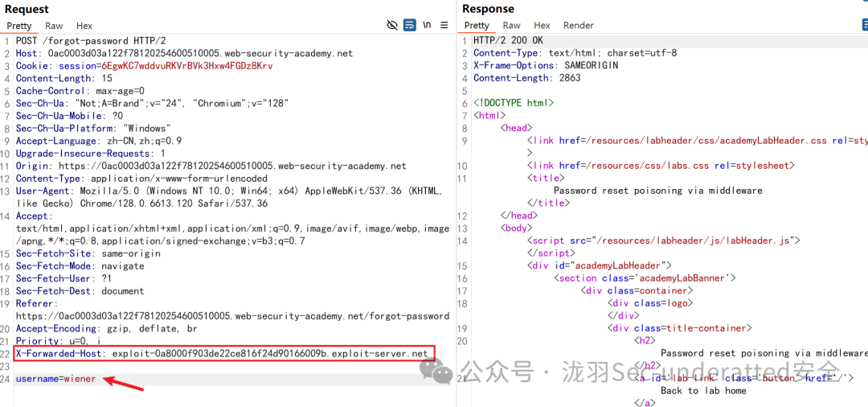Screen dimensions: 868x407
Task: Click the HTTP/2 200 OK status line
Action: point(508,41)
